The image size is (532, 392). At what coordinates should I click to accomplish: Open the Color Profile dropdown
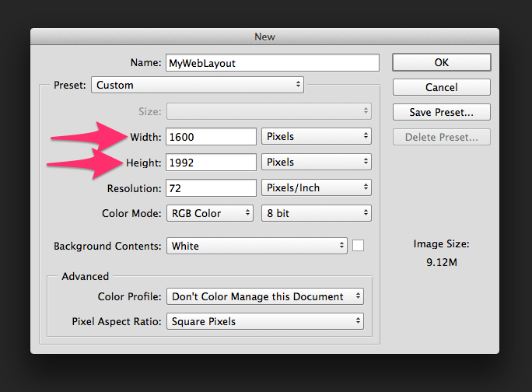click(x=265, y=296)
